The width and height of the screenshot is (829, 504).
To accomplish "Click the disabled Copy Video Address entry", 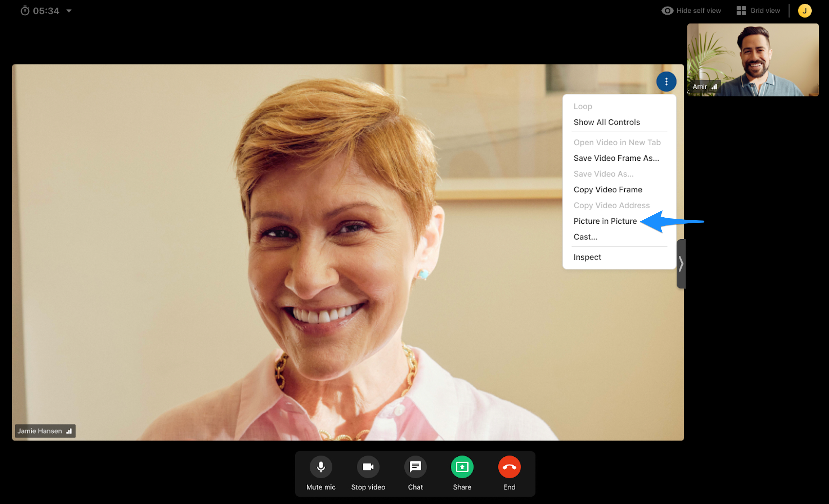I will pyautogui.click(x=611, y=205).
